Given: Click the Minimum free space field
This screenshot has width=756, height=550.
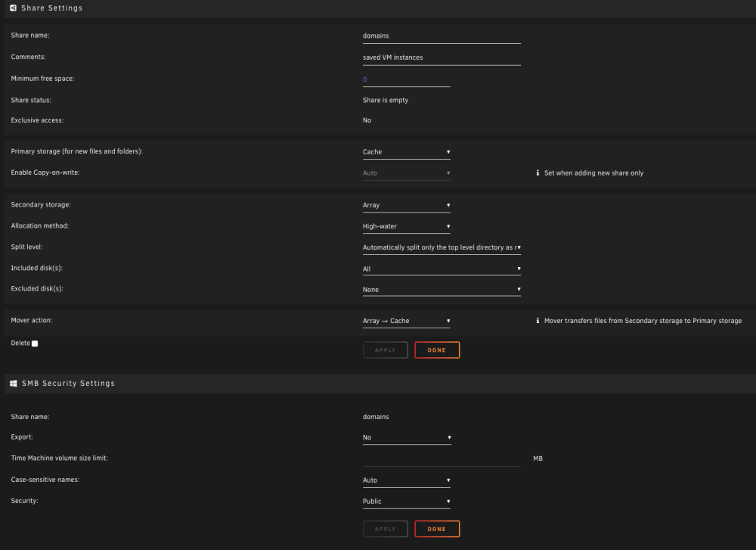Looking at the screenshot, I should (407, 79).
